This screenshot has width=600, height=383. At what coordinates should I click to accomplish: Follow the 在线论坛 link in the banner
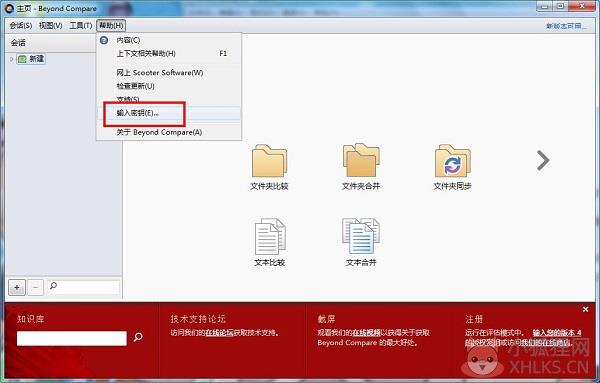[219, 333]
